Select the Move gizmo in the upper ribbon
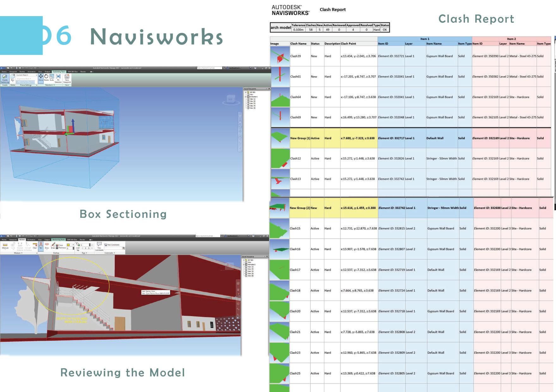 point(41,78)
